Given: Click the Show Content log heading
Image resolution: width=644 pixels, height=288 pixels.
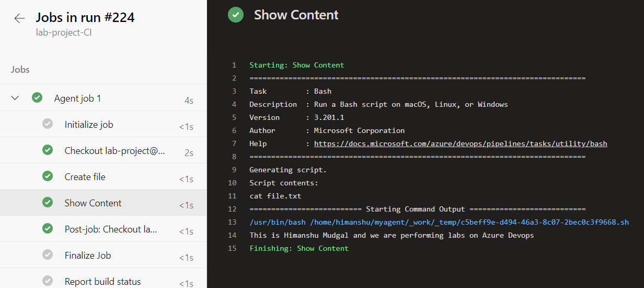Looking at the screenshot, I should pos(296,15).
